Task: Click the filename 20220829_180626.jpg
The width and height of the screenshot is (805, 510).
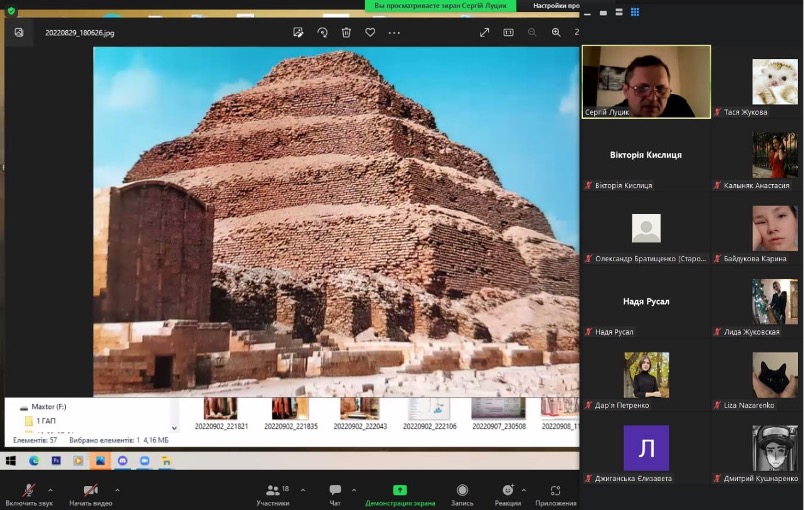Action: pos(80,33)
